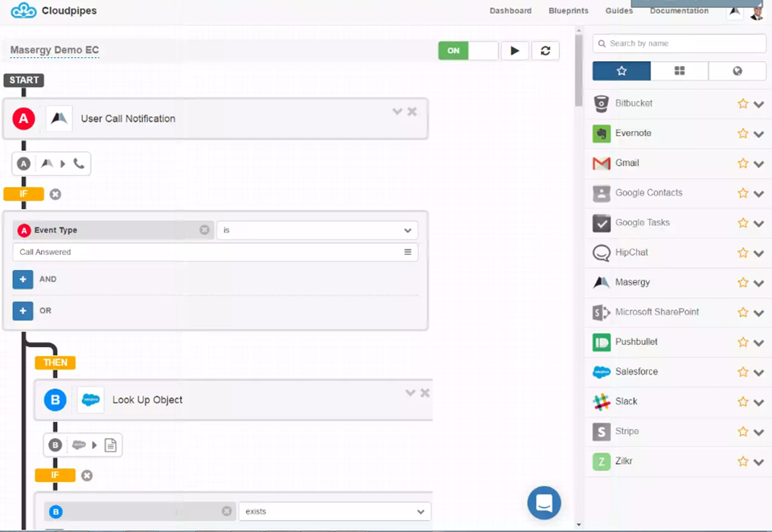Go to the Dashboard link
772x532 pixels.
click(511, 11)
